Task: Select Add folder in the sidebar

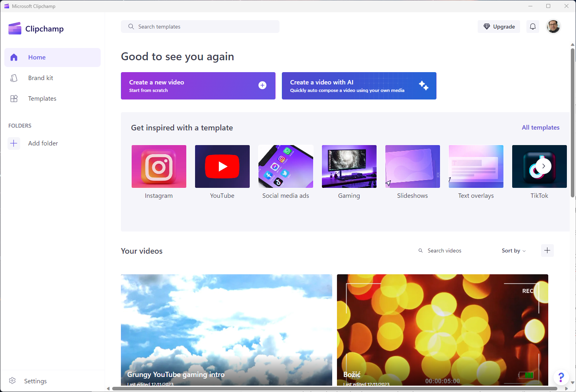Action: [53, 143]
